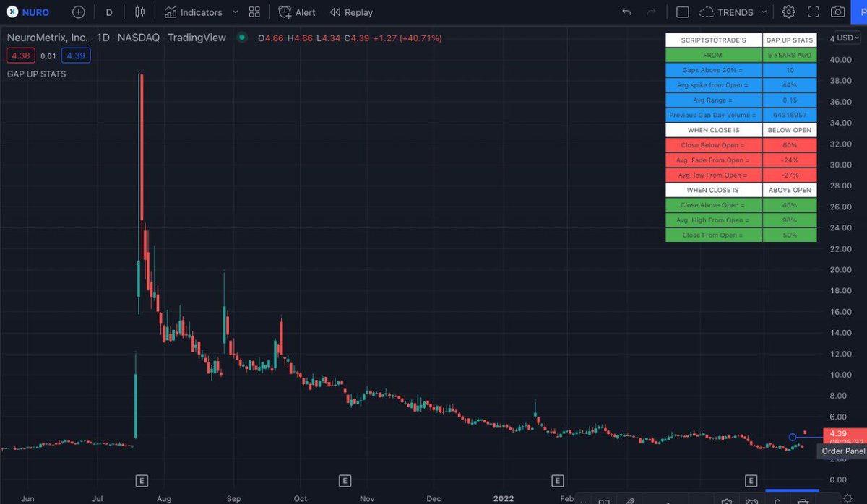Click the plus icon to compare symbols
The height and width of the screenshot is (504, 867).
pyautogui.click(x=78, y=12)
